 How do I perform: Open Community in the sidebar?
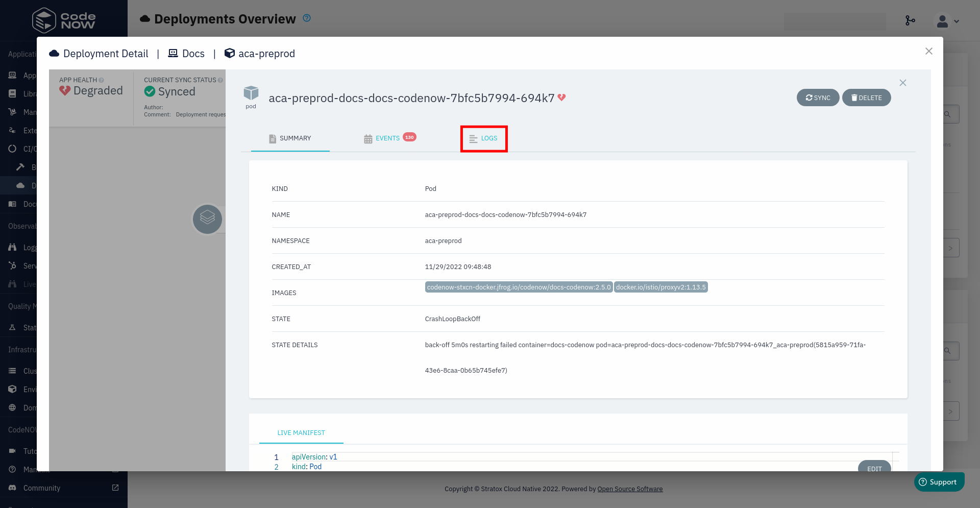coord(42,488)
